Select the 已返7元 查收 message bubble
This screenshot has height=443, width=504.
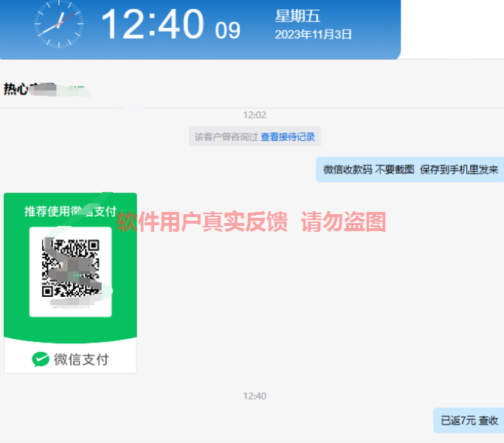coord(469,420)
